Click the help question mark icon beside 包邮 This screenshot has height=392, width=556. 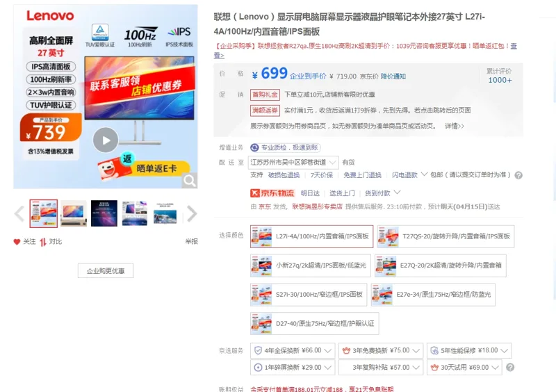[x=518, y=175]
